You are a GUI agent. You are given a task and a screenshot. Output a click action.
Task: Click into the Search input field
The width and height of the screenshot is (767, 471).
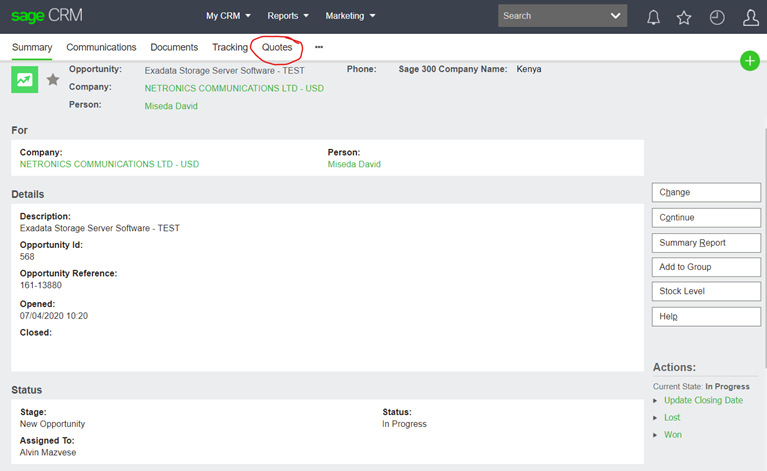[550, 16]
